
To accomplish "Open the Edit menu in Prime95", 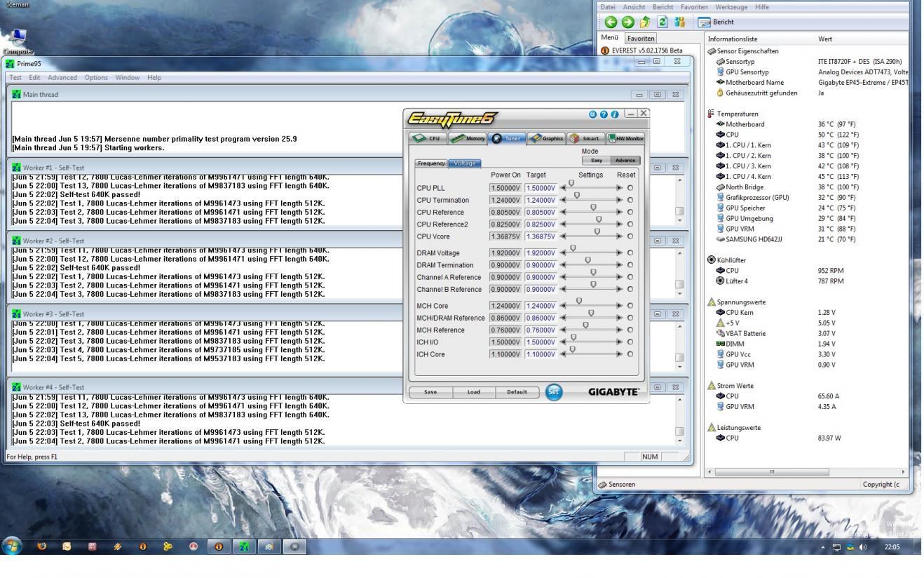I will 34,77.
